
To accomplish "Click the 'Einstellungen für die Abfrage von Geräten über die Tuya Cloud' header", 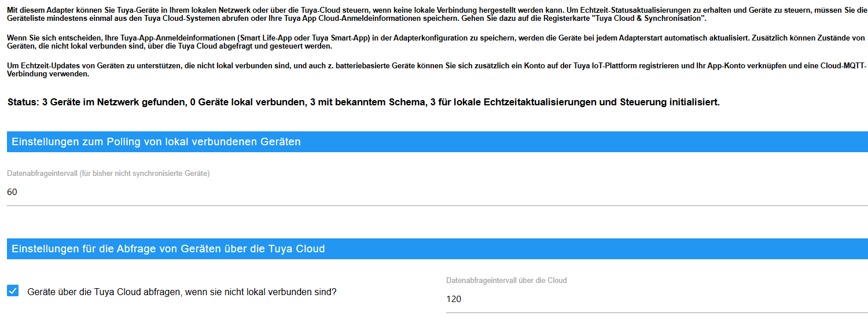I will tap(437, 249).
